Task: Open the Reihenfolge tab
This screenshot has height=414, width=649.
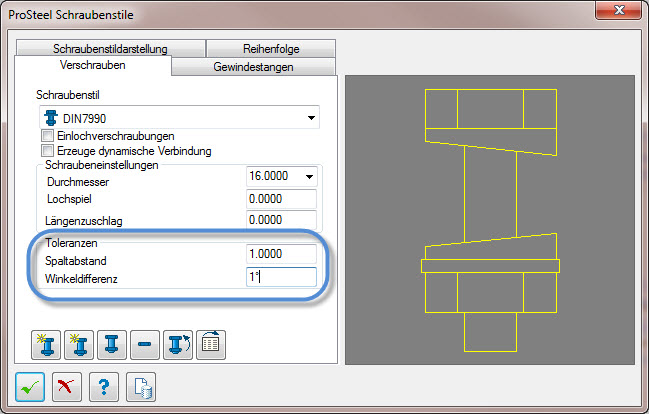Action: [271, 48]
